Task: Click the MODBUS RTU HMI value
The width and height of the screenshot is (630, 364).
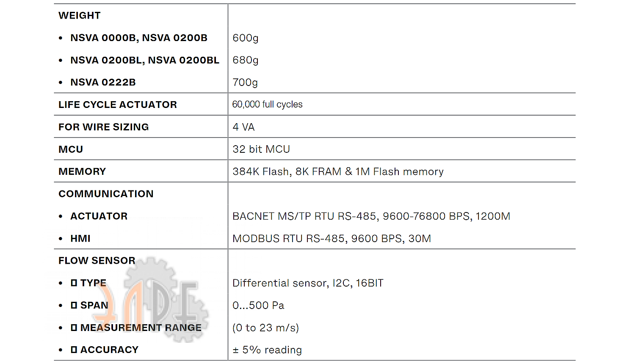Action: (x=332, y=239)
